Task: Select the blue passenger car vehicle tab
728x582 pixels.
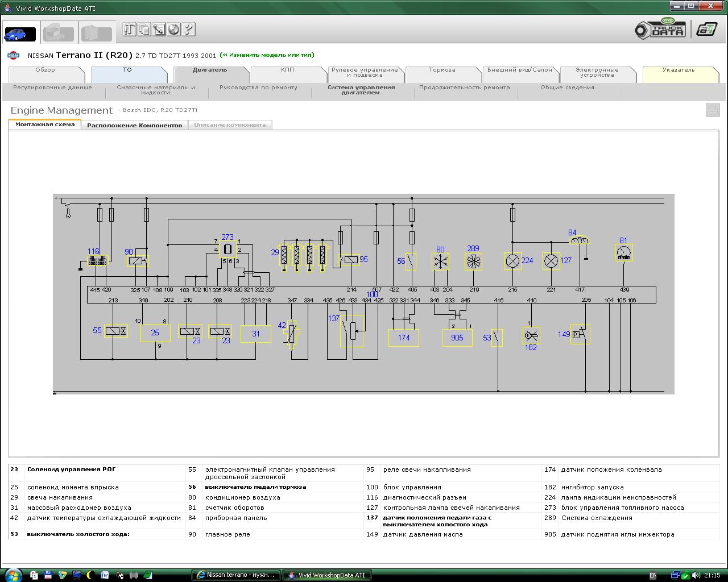Action: (20, 33)
